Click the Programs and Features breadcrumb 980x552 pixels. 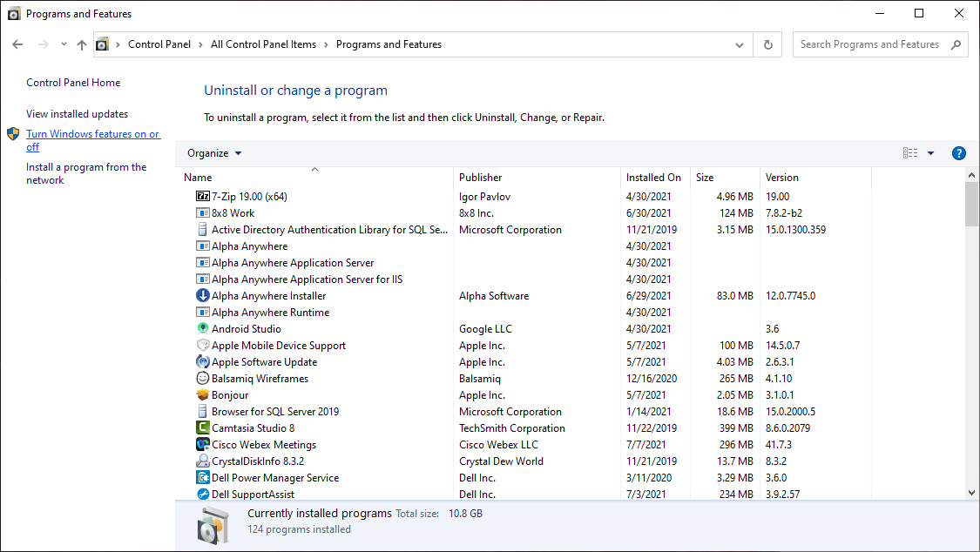click(389, 44)
